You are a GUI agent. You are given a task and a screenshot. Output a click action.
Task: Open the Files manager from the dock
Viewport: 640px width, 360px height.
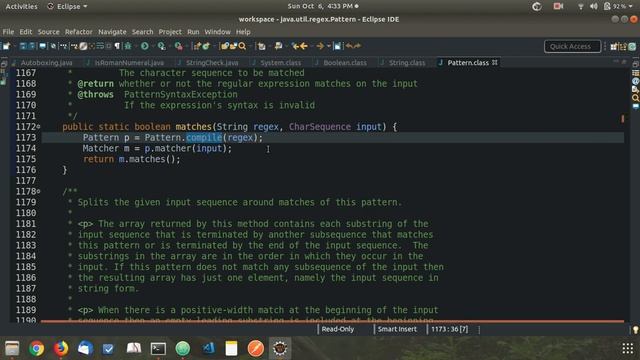pos(12,349)
